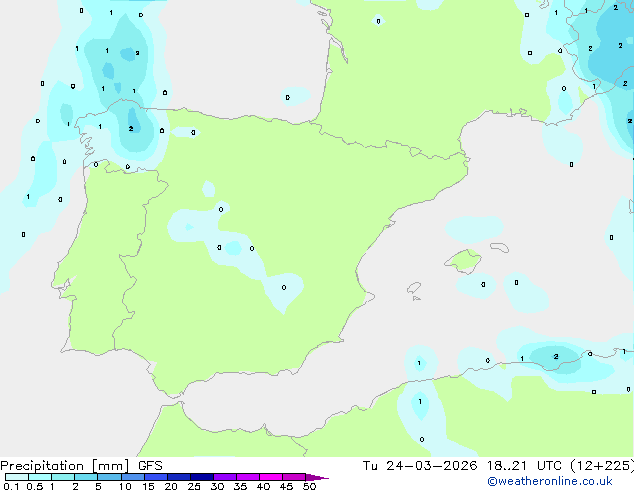Click the 'GFS' model label
The image size is (634, 490).
click(x=150, y=466)
